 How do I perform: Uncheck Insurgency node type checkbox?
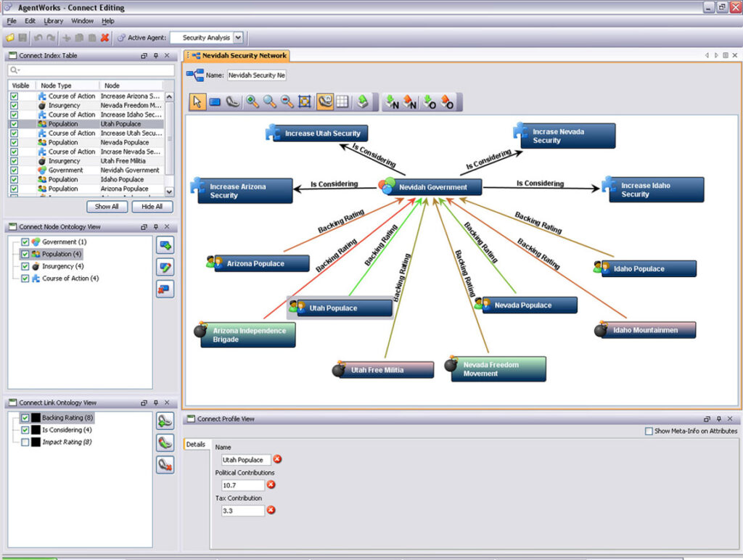(25, 266)
